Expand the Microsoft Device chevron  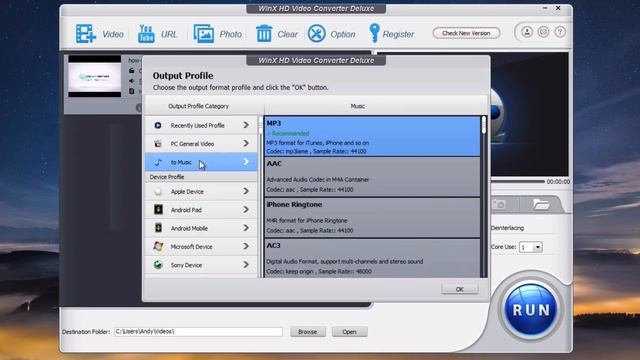coord(246,246)
